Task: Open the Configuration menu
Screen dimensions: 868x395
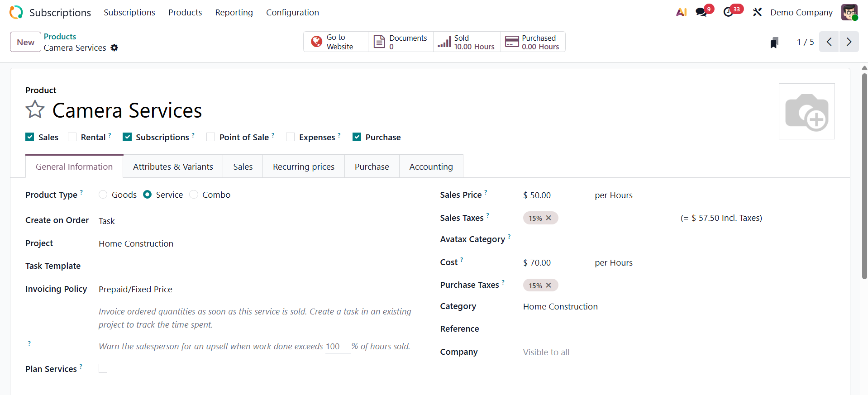Action: (x=292, y=12)
